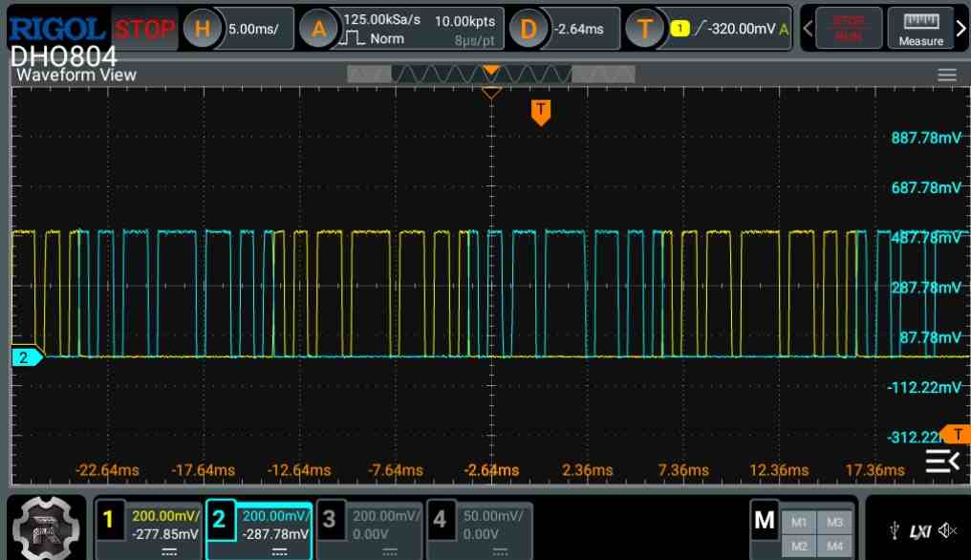Enable channel 4
The width and height of the screenshot is (971, 560).
click(441, 519)
